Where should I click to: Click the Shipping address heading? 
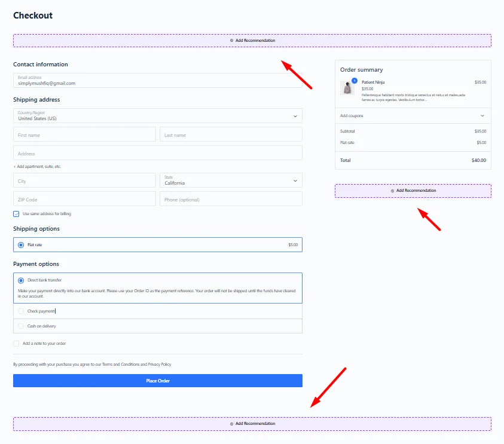(36, 100)
